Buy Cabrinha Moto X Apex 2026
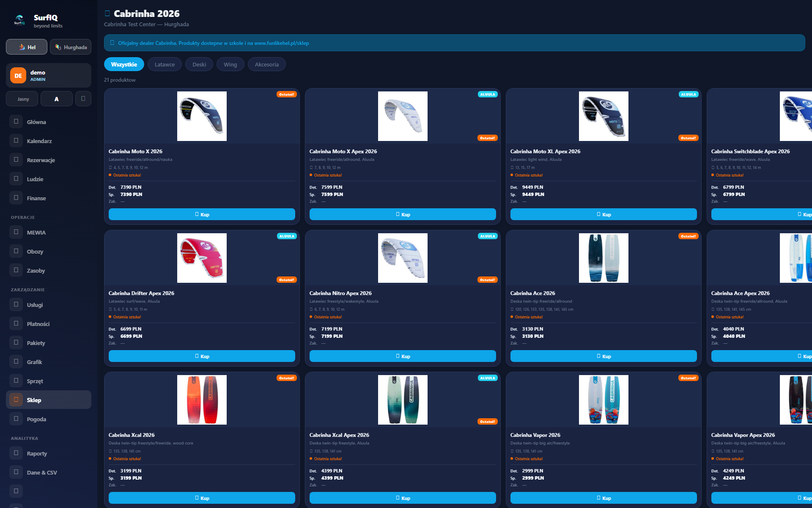This screenshot has width=812, height=508. pyautogui.click(x=403, y=214)
